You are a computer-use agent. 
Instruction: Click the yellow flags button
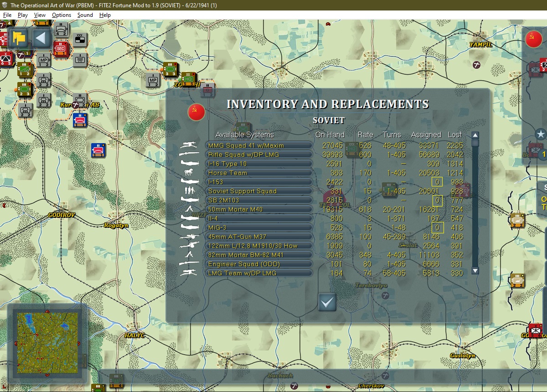[x=19, y=38]
